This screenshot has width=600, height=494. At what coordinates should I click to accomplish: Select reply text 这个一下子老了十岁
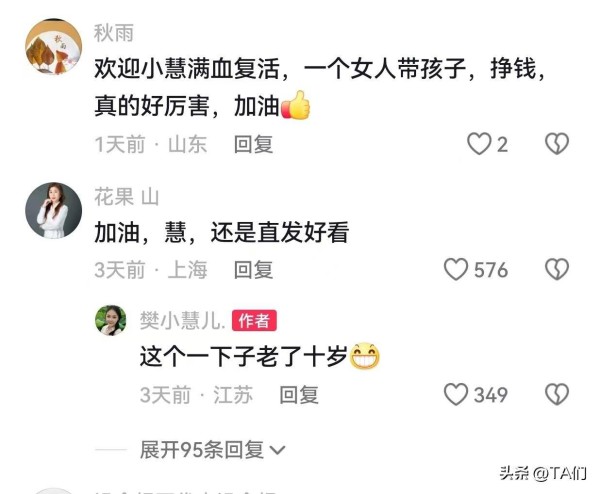[243, 356]
